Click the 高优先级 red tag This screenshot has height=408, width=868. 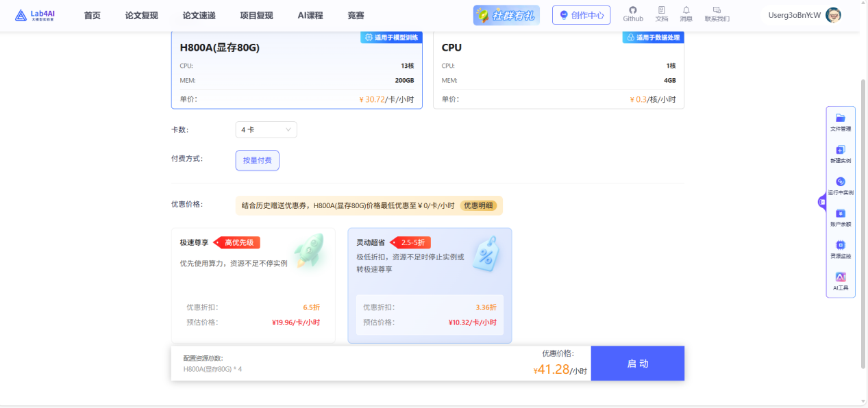coord(237,242)
